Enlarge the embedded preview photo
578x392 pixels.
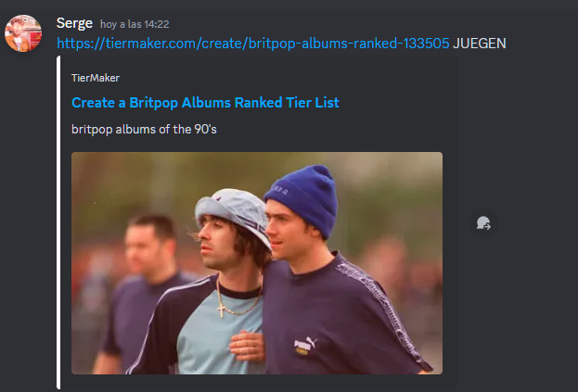click(x=257, y=263)
